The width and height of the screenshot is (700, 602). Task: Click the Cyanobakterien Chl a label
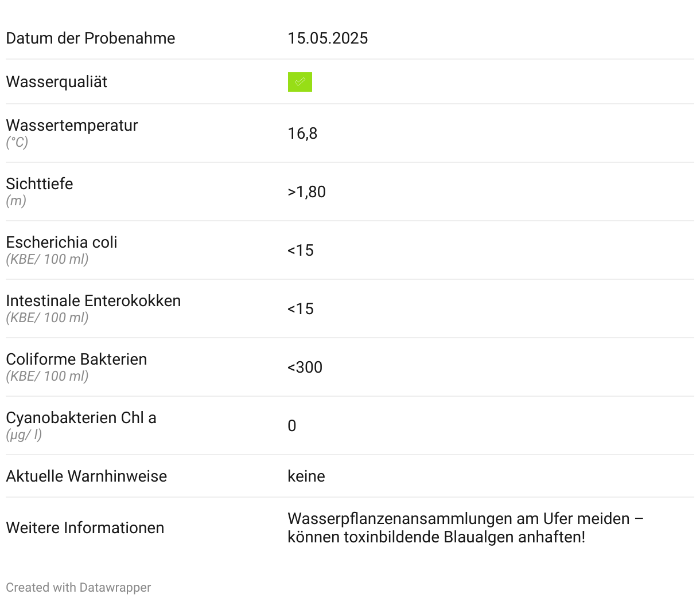[x=81, y=418]
